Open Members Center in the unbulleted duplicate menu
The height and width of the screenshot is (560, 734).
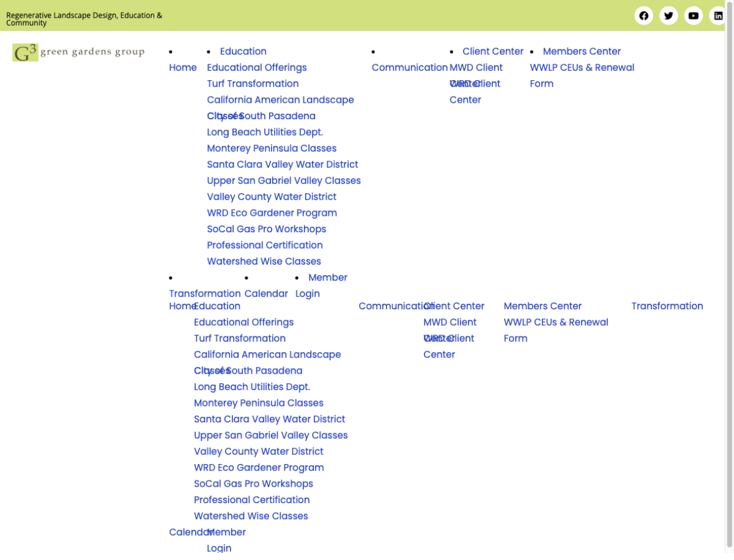tap(543, 306)
